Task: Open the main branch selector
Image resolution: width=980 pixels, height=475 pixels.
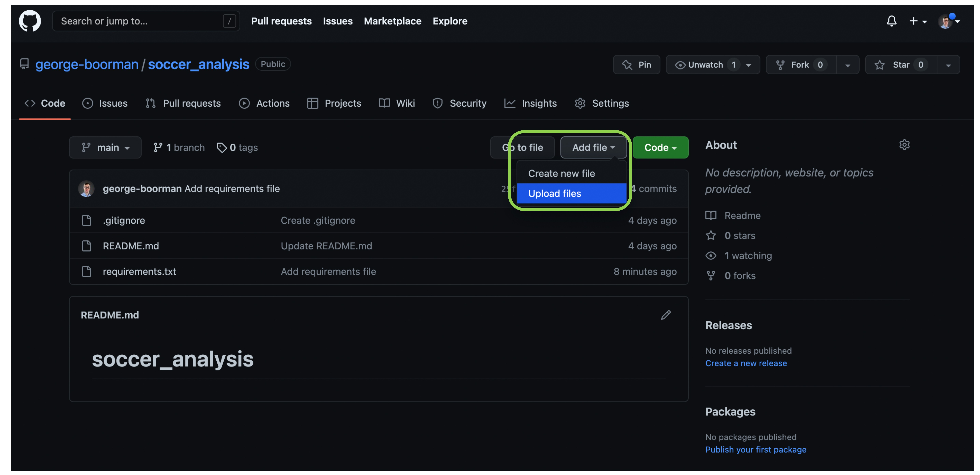Action: tap(105, 147)
